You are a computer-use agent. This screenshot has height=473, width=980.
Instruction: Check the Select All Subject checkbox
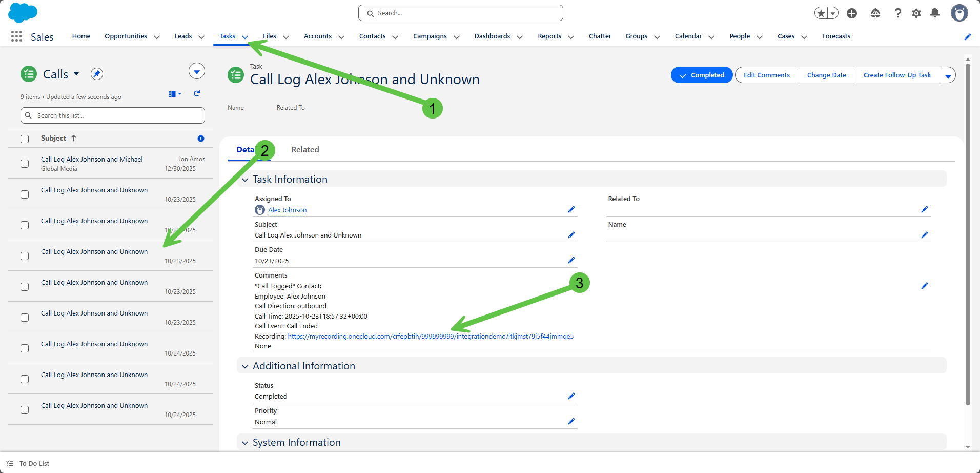point(25,139)
